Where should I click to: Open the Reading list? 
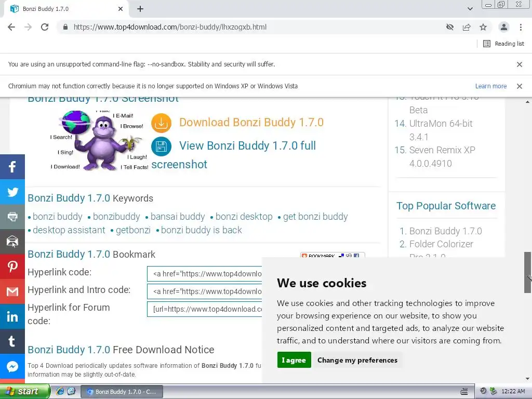coord(503,44)
